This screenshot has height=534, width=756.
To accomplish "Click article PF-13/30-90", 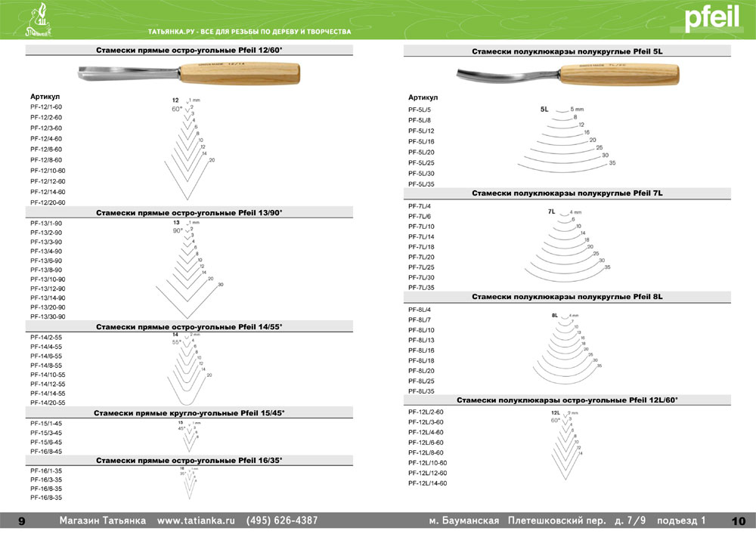I will click(x=48, y=316).
